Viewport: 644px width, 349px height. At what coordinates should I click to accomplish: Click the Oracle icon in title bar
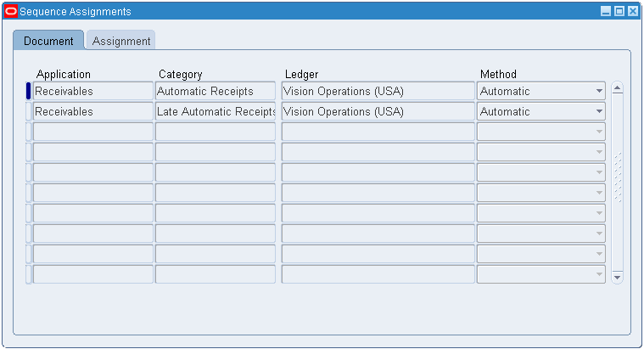pos(11,11)
